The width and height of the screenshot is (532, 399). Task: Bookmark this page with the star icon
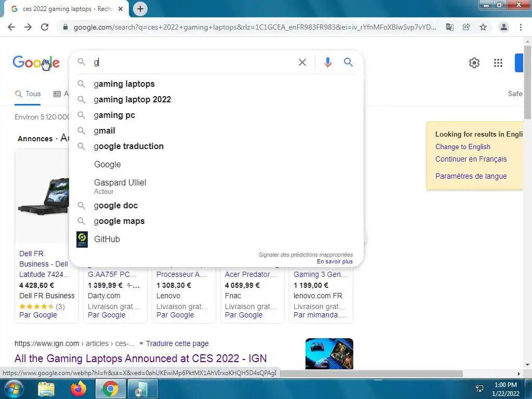click(x=483, y=27)
